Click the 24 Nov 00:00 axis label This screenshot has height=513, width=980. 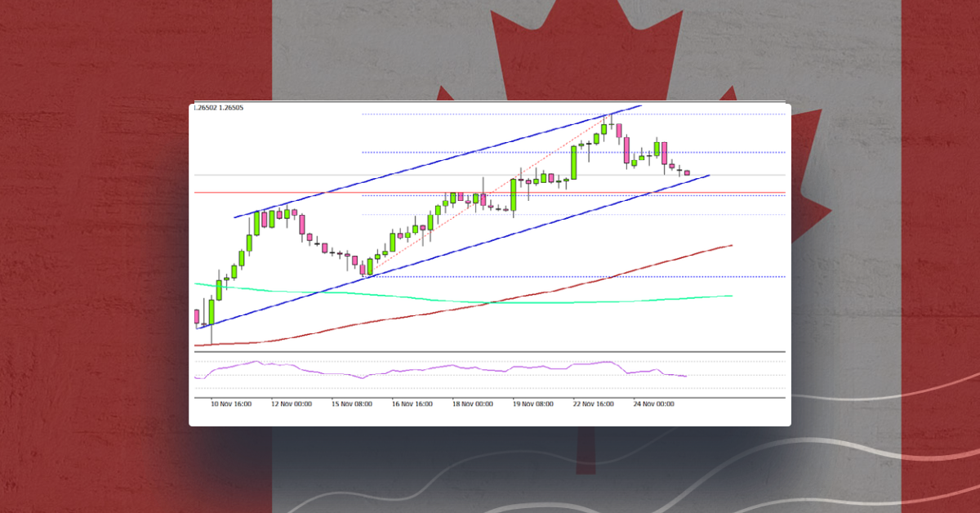pos(654,402)
